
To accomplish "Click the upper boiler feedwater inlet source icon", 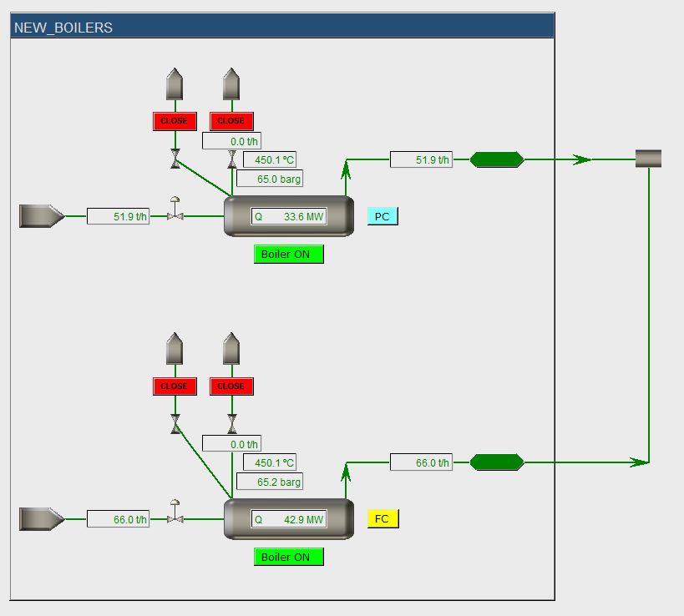I will click(x=42, y=216).
